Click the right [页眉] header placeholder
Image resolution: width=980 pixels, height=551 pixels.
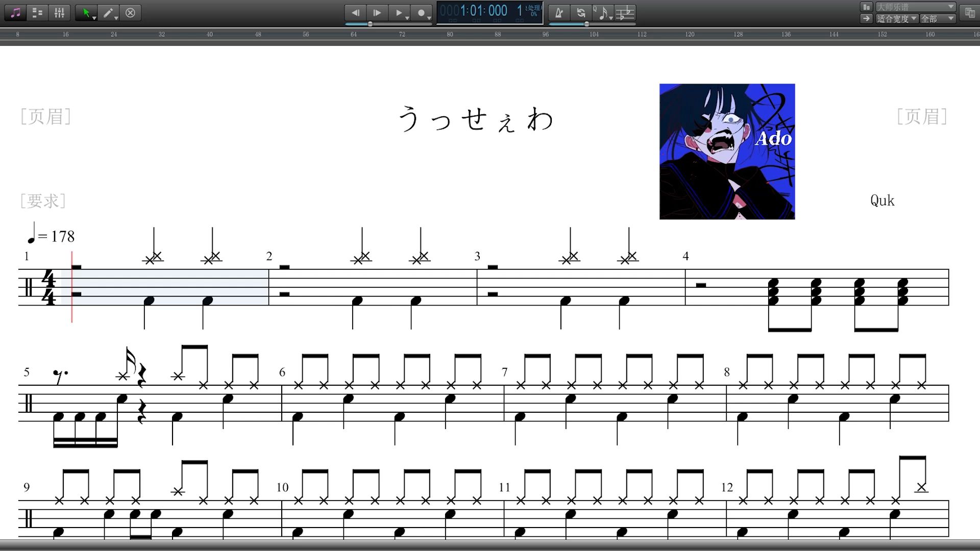tap(922, 116)
